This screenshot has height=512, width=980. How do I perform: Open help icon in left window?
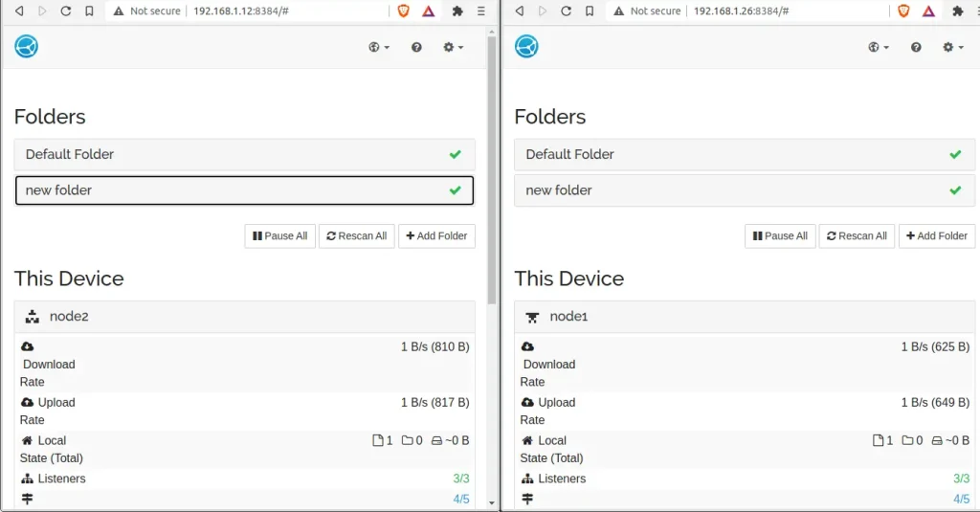(416, 47)
